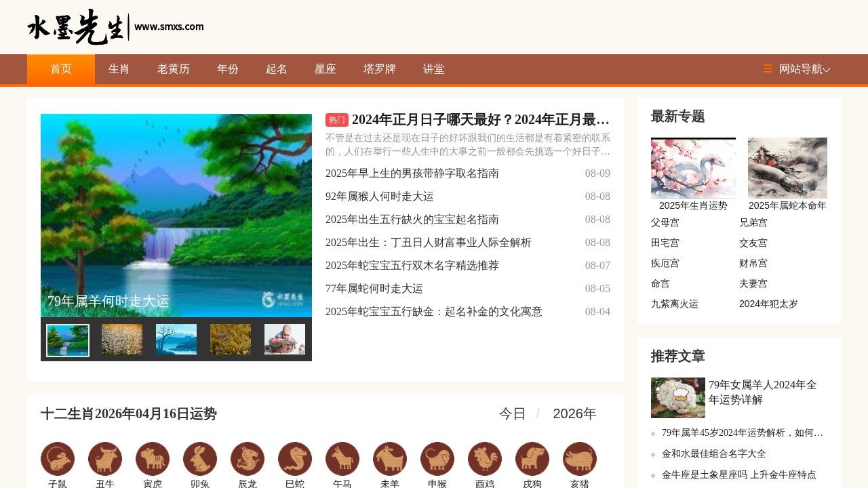Select the 巳蛇 snake zodiac icon
The image size is (868, 488).
click(295, 458)
